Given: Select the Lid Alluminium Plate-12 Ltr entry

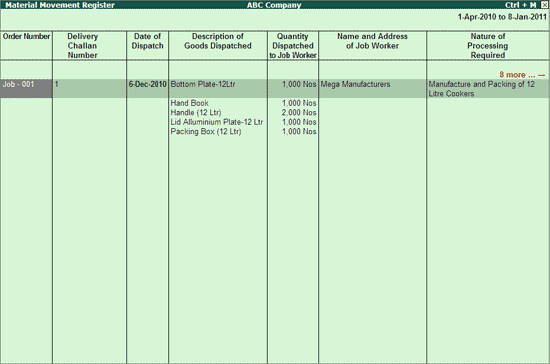Looking at the screenshot, I should [216, 122].
